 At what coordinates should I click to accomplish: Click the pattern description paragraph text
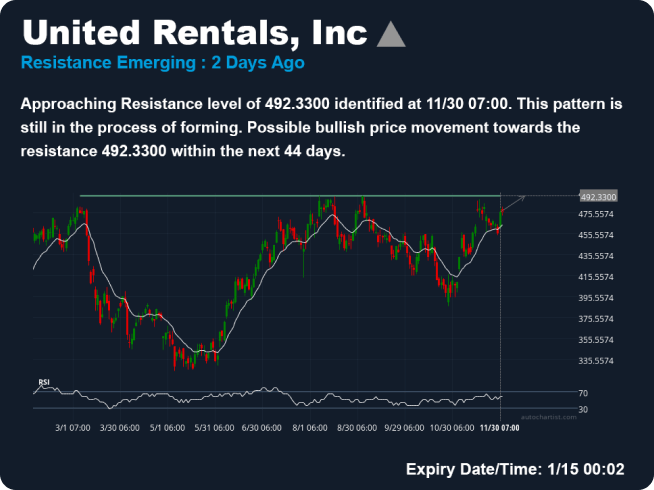[320, 128]
